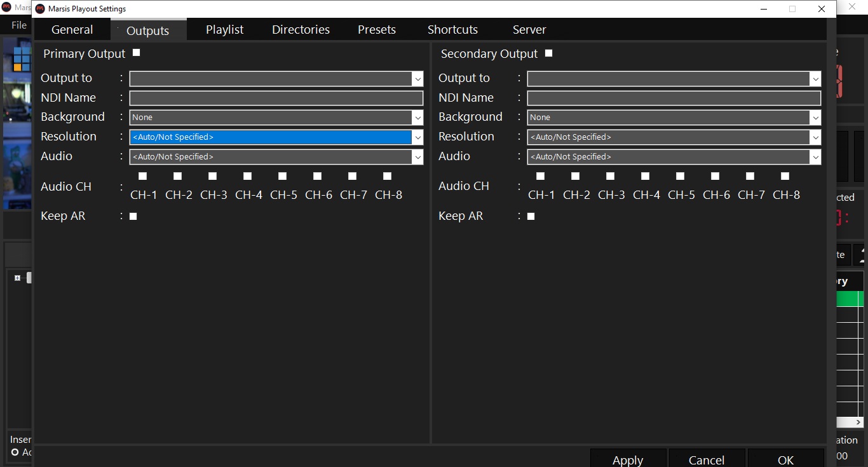This screenshot has height=467, width=868.
Task: Check Secondary CH-2 audio channel
Action: pyautogui.click(x=575, y=176)
